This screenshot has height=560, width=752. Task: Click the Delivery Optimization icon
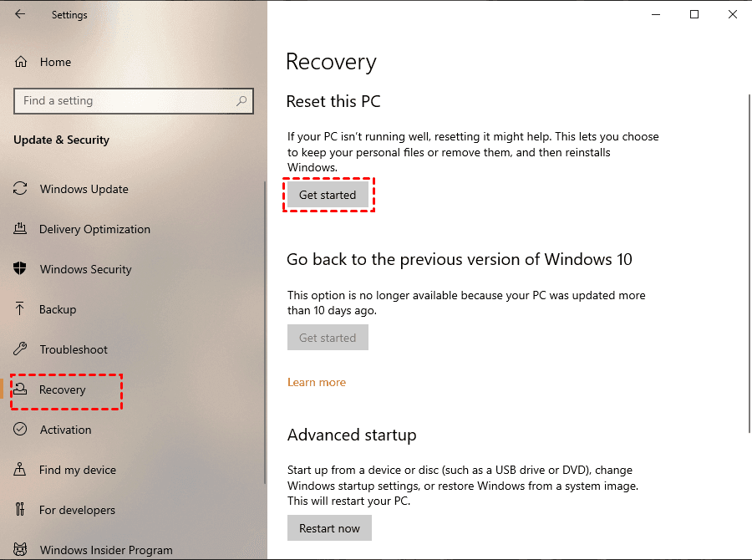21,229
